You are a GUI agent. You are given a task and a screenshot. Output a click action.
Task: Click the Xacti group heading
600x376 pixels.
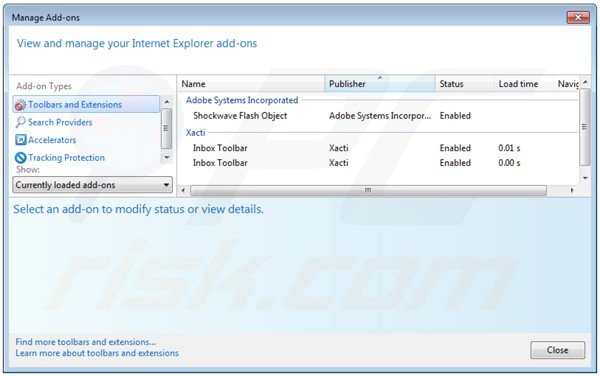tap(196, 133)
